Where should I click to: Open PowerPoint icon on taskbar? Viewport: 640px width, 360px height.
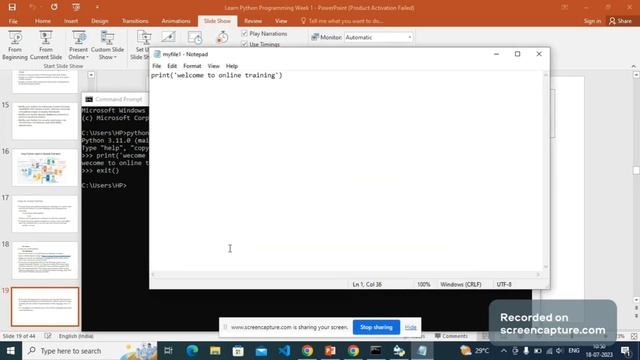pos(330,351)
